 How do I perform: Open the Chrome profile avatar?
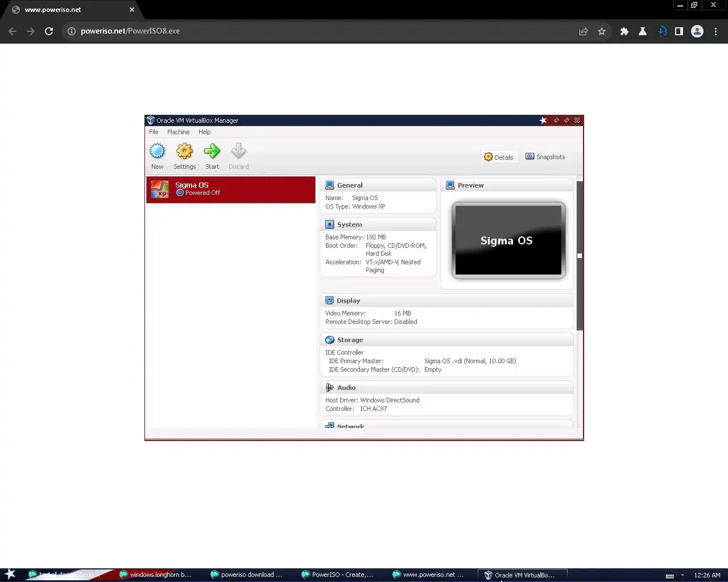(697, 31)
